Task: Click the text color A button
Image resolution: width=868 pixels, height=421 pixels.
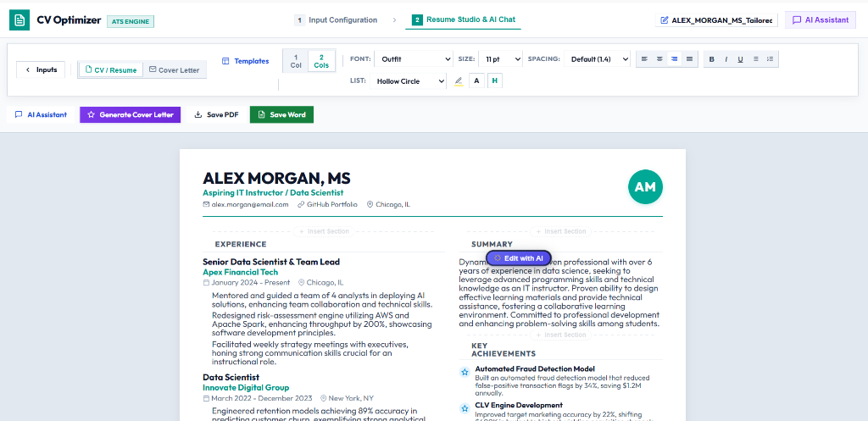Action: click(x=476, y=80)
